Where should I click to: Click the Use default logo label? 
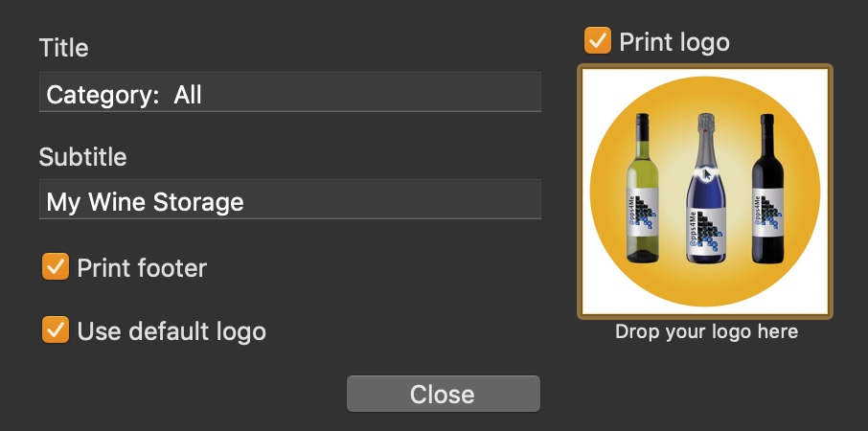pyautogui.click(x=171, y=331)
